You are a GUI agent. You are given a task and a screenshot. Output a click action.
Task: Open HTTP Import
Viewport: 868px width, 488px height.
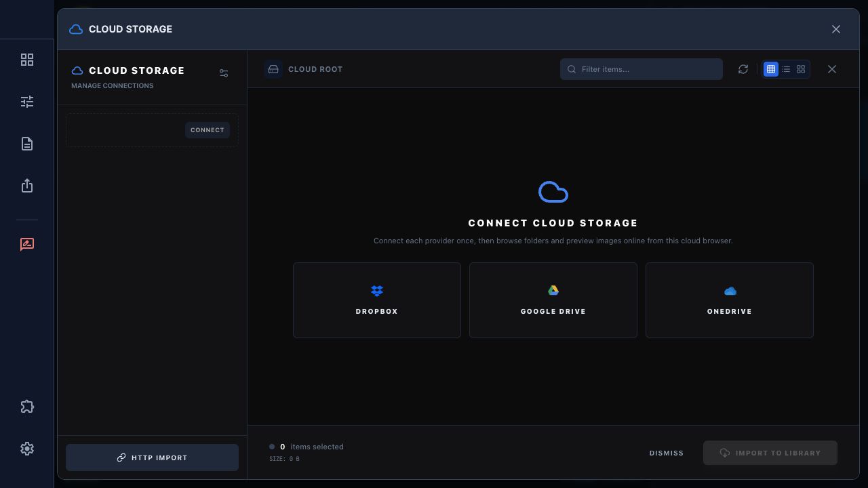[x=152, y=457]
